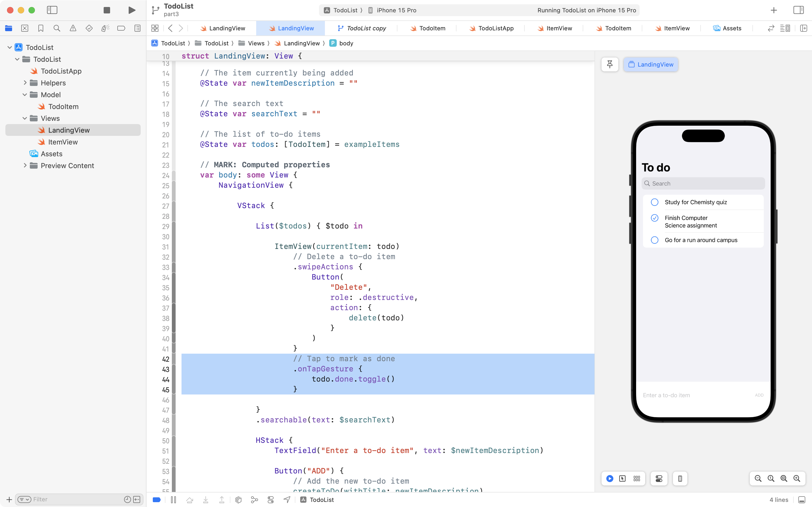The image size is (812, 507).
Task: Expand the Preview Content folder
Action: (x=25, y=166)
